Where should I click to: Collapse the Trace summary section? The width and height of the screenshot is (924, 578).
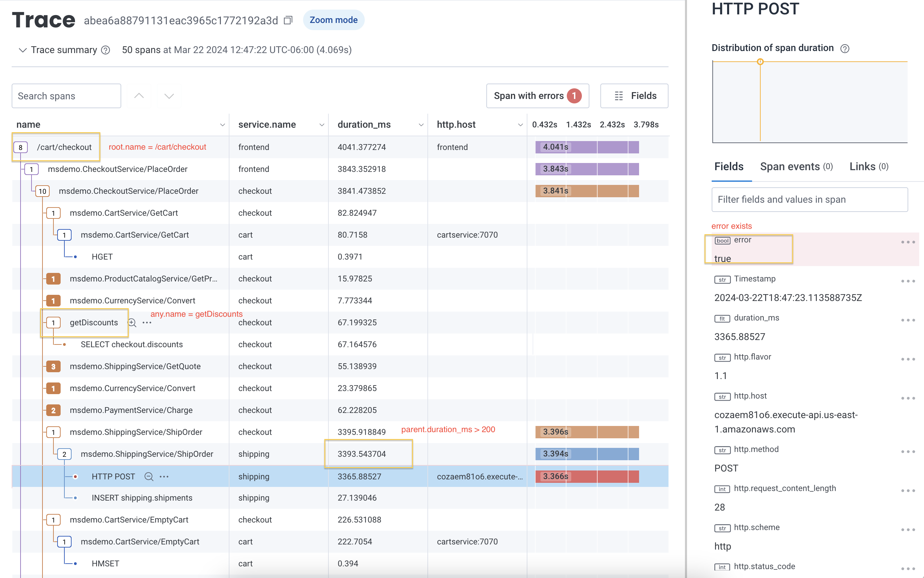(23, 50)
